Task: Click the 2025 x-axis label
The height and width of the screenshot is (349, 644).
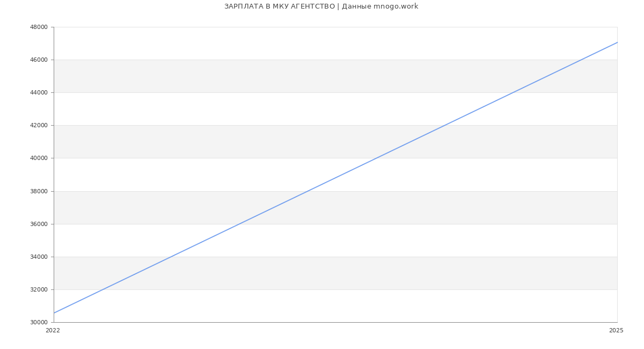Action: 616,330
